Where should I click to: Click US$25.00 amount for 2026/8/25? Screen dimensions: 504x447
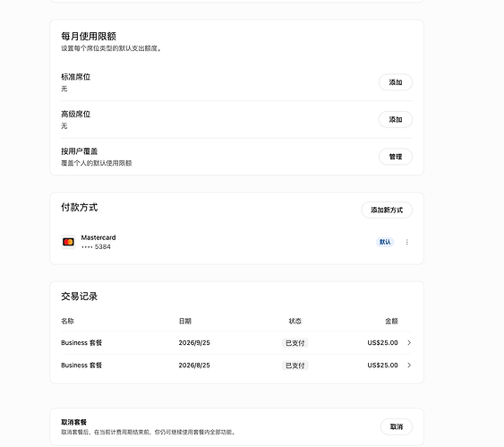coord(382,365)
